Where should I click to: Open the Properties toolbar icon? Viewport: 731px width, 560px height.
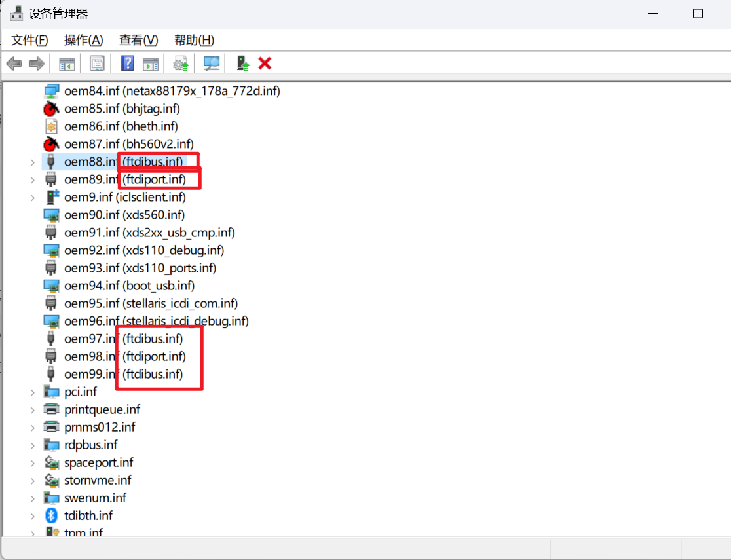(x=97, y=64)
